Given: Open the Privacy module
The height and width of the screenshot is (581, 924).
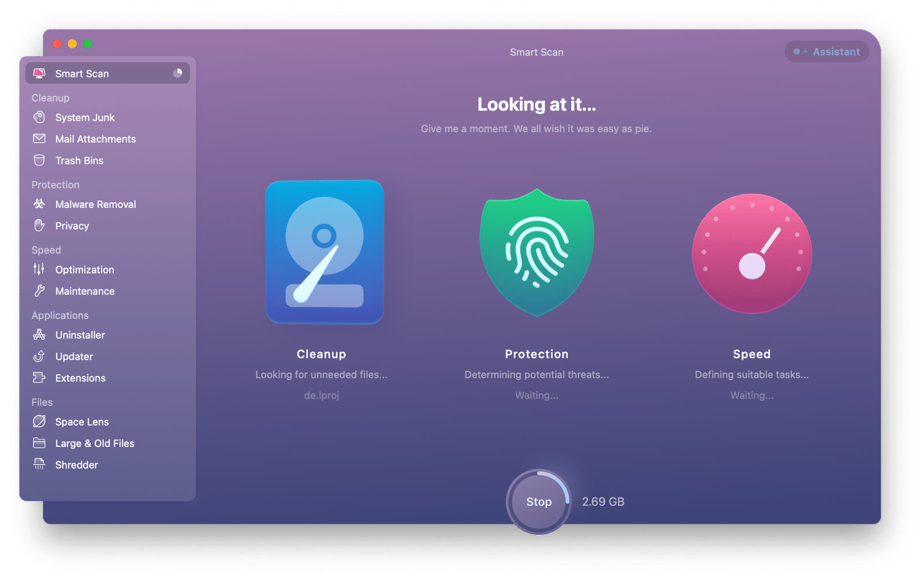Looking at the screenshot, I should (72, 226).
